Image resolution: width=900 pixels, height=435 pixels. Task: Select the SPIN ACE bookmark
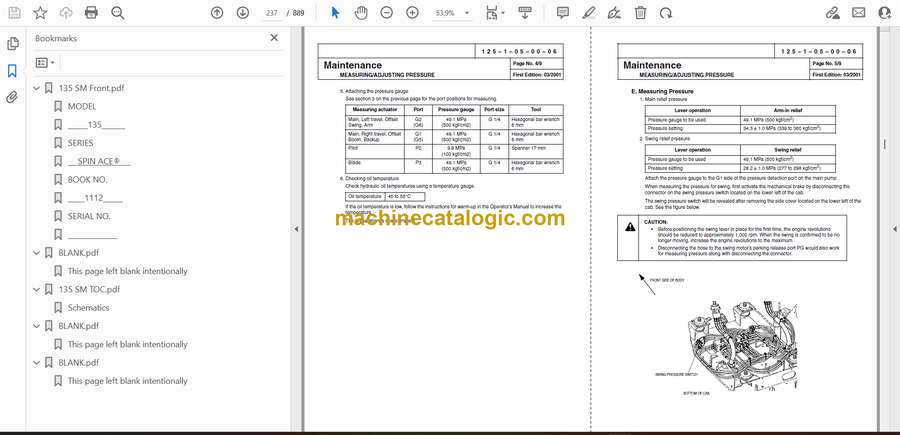pos(99,161)
